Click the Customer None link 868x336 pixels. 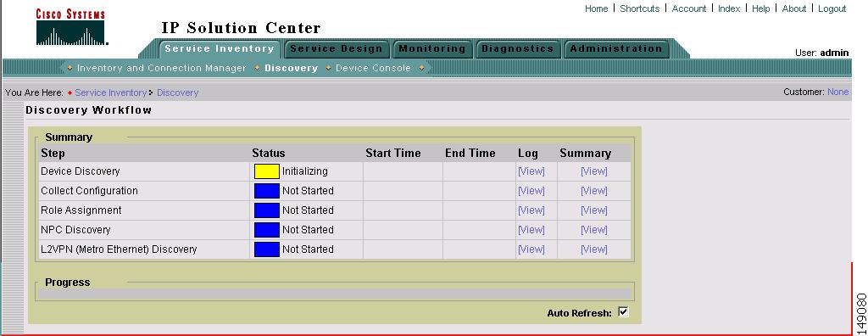pos(837,92)
